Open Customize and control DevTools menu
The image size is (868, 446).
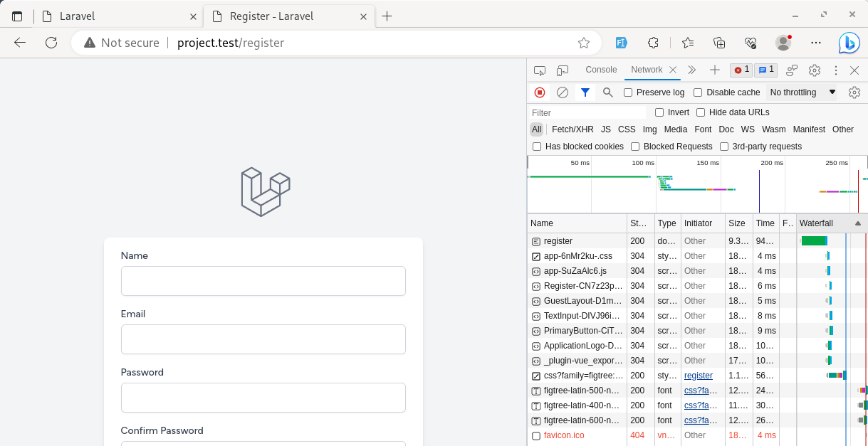point(836,70)
